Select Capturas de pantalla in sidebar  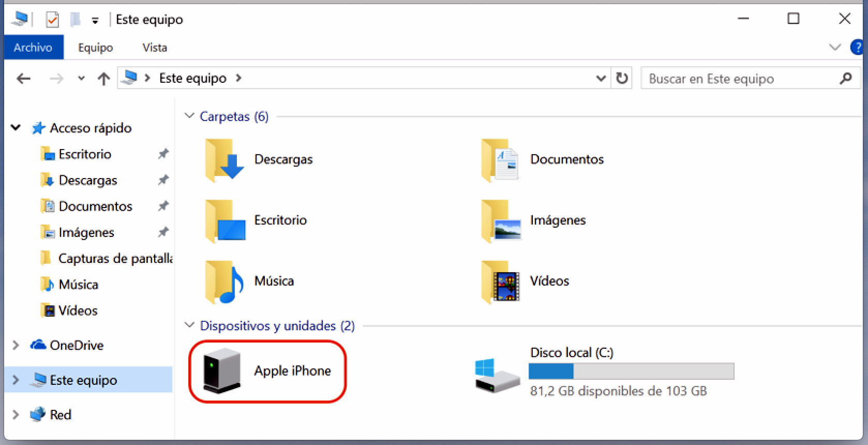point(115,259)
